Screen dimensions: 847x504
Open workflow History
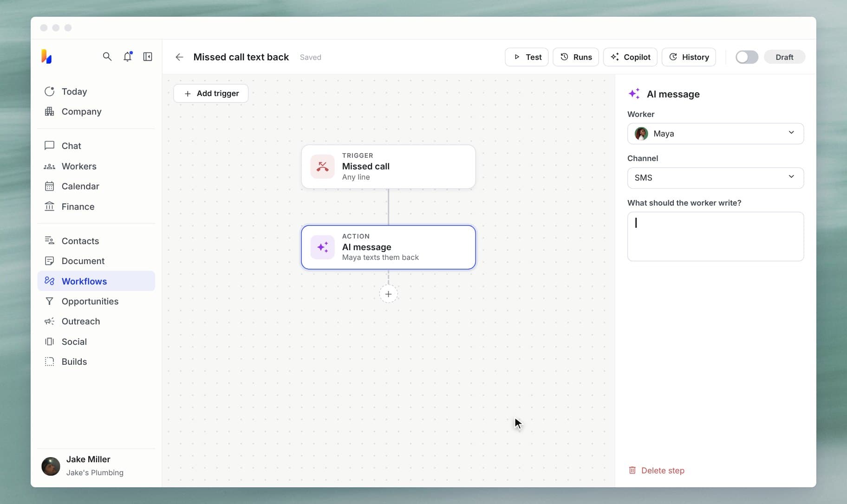coord(689,57)
